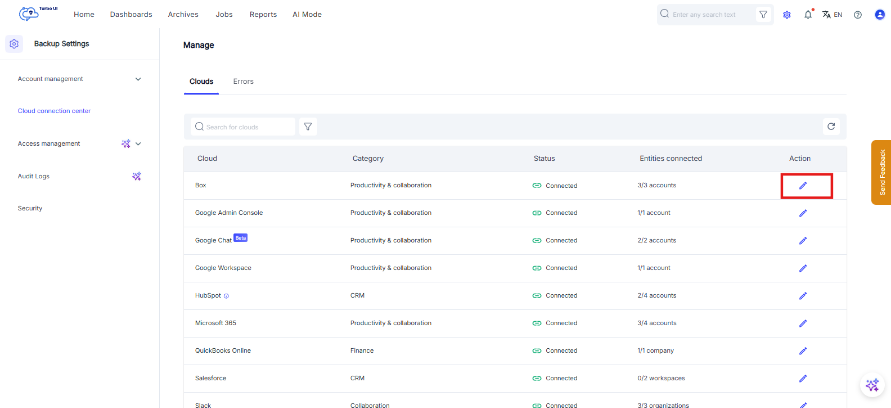This screenshot has width=891, height=408.
Task: Click 3/4 accounts in Microsoft 365 row
Action: point(657,323)
